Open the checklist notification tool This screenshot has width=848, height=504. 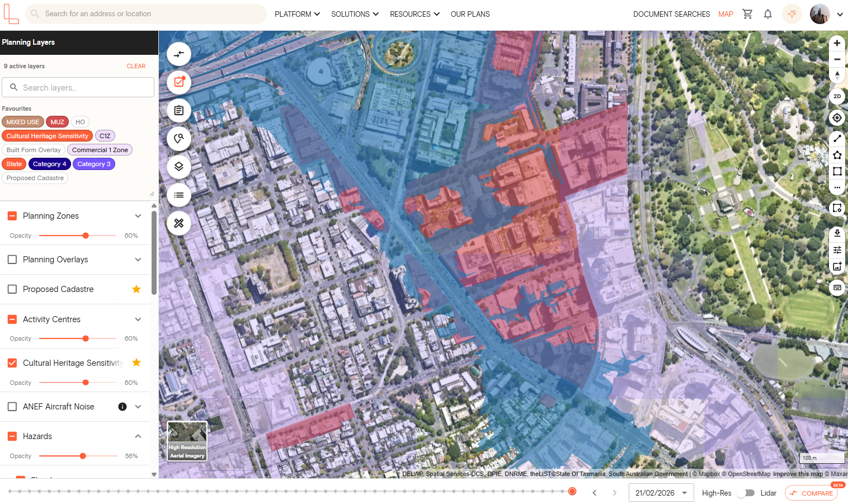[179, 82]
